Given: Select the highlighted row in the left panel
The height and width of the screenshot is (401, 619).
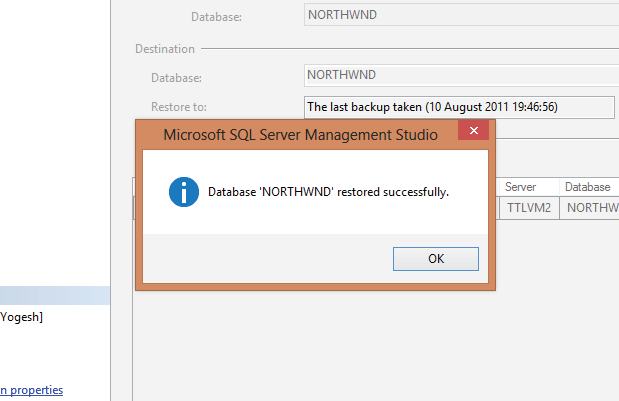Looking at the screenshot, I should coord(55,295).
